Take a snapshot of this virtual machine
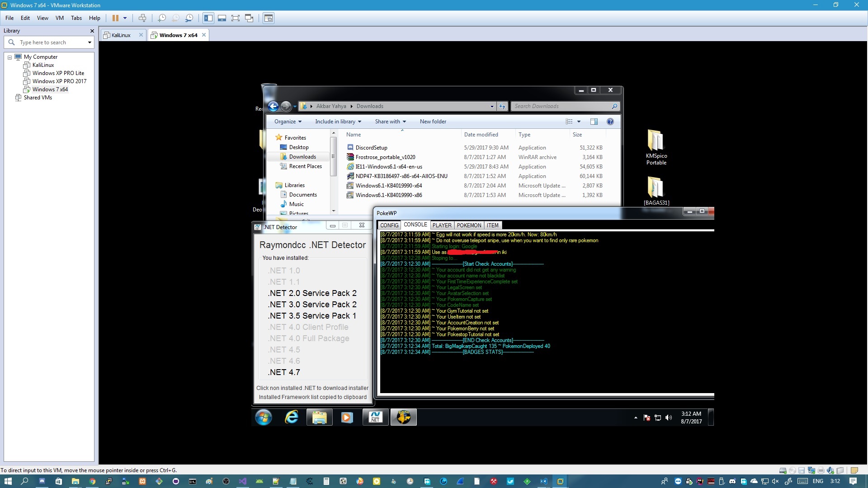The width and height of the screenshot is (868, 488). click(161, 18)
